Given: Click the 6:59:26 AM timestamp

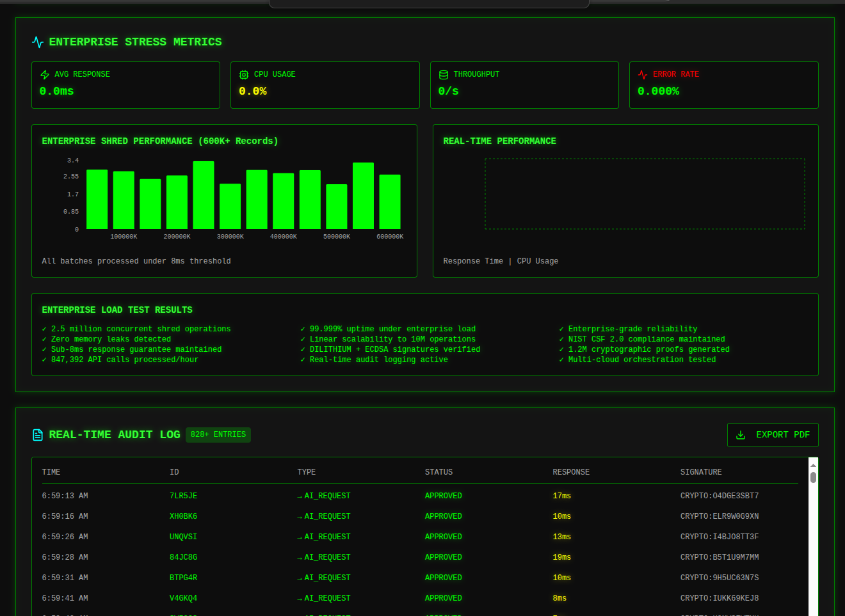Looking at the screenshot, I should [x=65, y=537].
